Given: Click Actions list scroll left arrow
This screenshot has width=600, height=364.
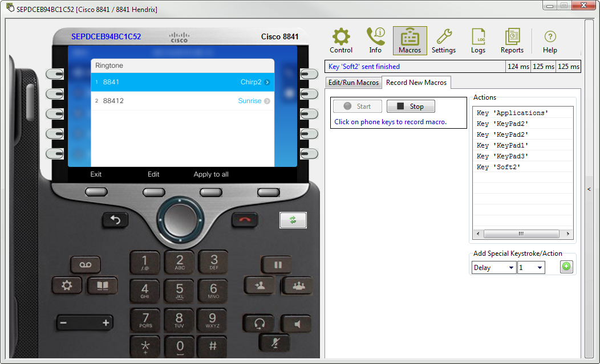Looking at the screenshot, I should click(x=477, y=234).
